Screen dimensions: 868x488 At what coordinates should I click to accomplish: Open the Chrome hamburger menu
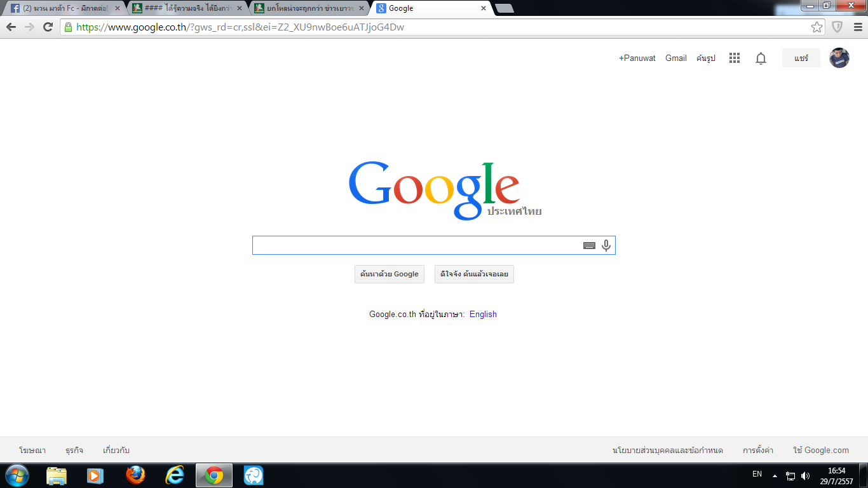coord(857,27)
